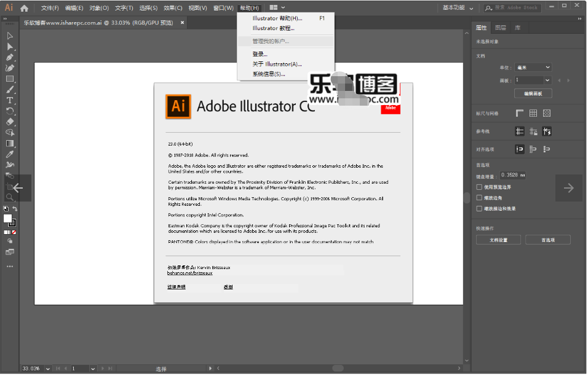Select the Symbol Sprayer tool
This screenshot has height=376, width=588.
coord(10,165)
